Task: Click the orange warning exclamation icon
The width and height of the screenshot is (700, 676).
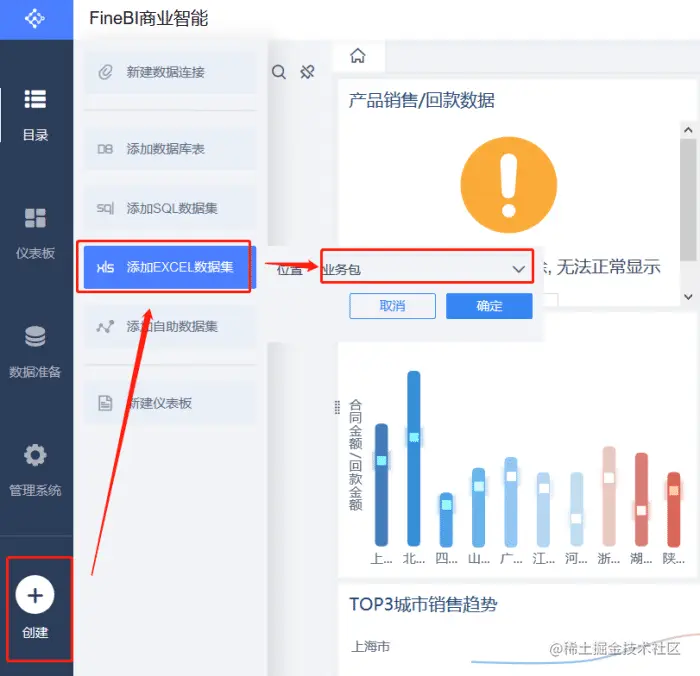Action: coord(509,185)
